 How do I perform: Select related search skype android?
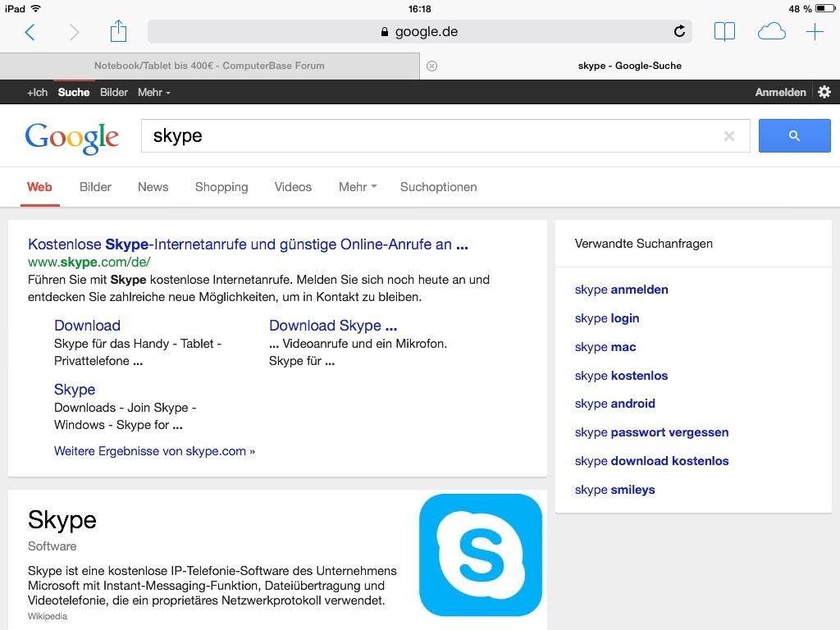615,404
